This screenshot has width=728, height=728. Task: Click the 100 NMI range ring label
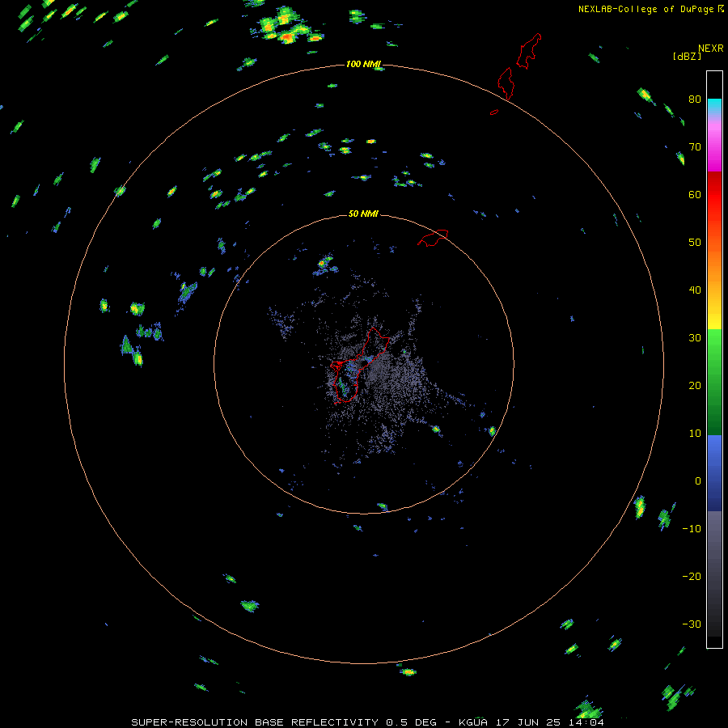(363, 64)
